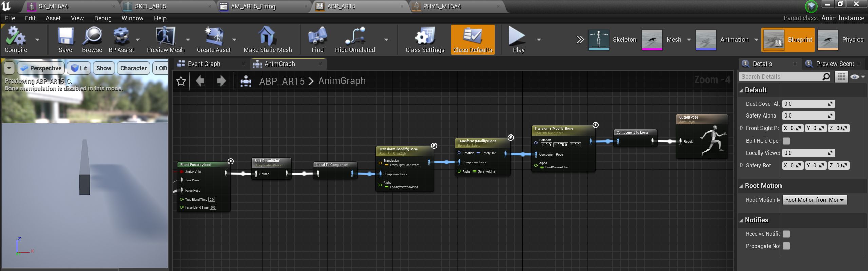Image resolution: width=868 pixels, height=271 pixels.
Task: Toggle Receive Notifies checkbox
Action: (x=786, y=234)
